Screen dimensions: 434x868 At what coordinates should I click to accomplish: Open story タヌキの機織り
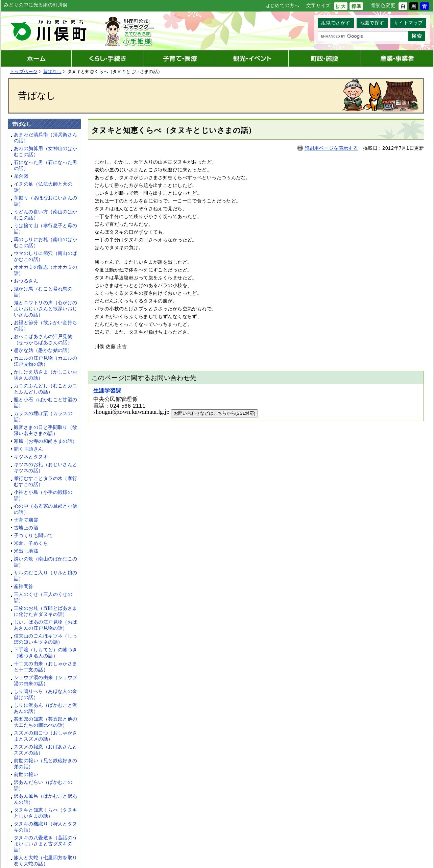pyautogui.click(x=45, y=827)
